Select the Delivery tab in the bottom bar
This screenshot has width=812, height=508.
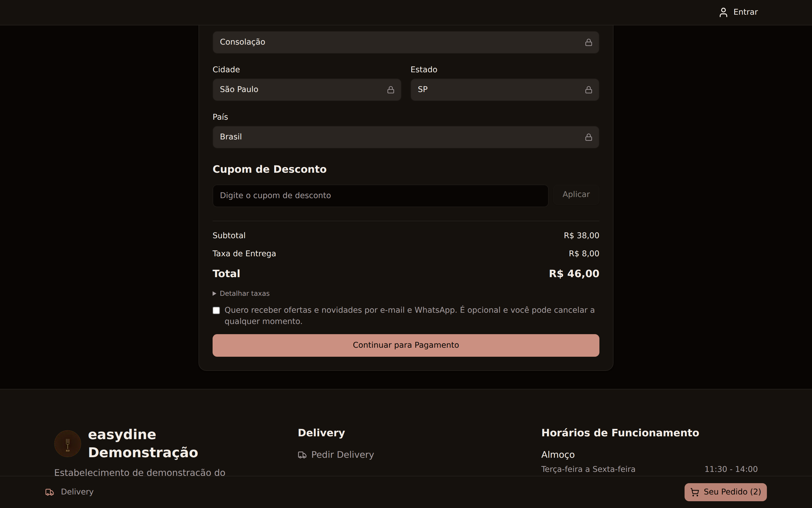pyautogui.click(x=69, y=492)
